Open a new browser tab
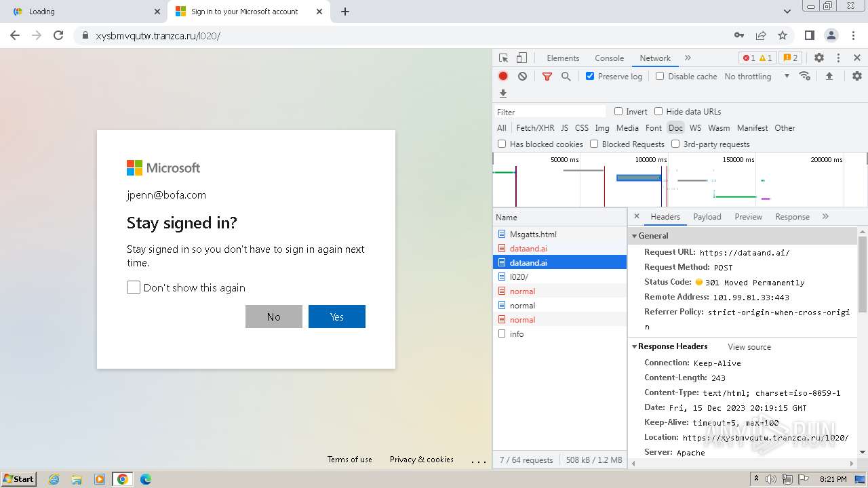The height and width of the screenshot is (488, 868). (x=345, y=12)
